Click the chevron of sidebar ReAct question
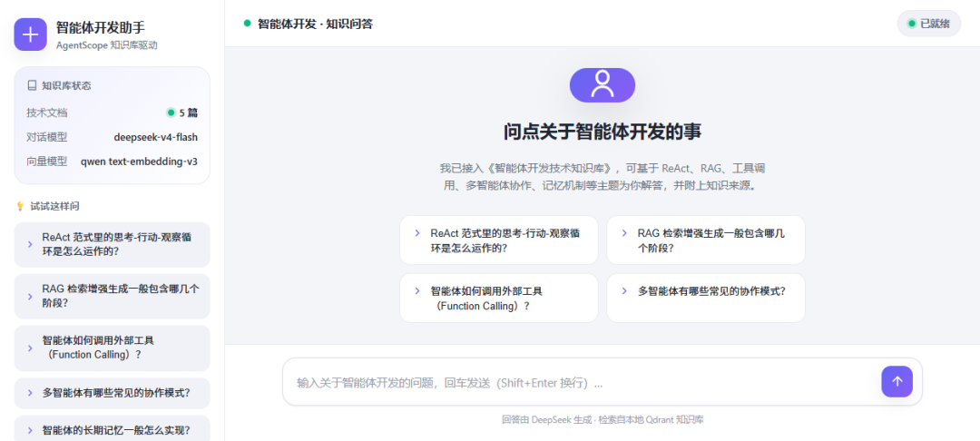980x441 pixels. (x=30, y=244)
